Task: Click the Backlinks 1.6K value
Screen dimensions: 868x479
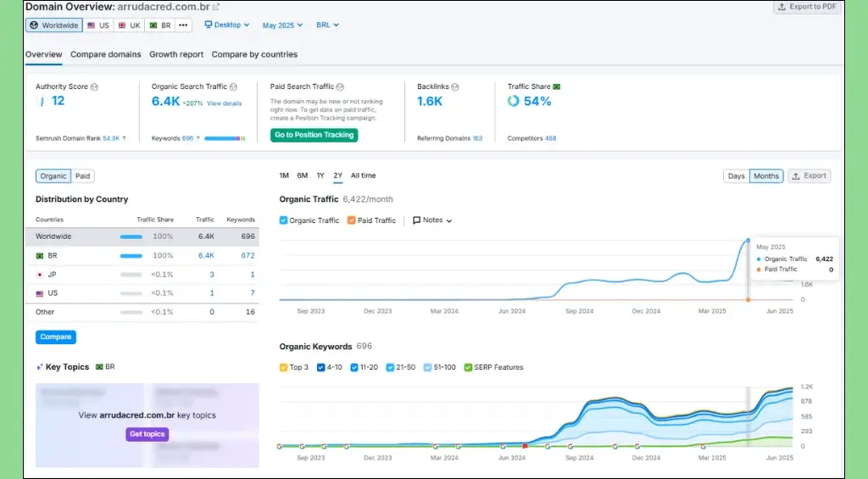Action: click(x=430, y=102)
